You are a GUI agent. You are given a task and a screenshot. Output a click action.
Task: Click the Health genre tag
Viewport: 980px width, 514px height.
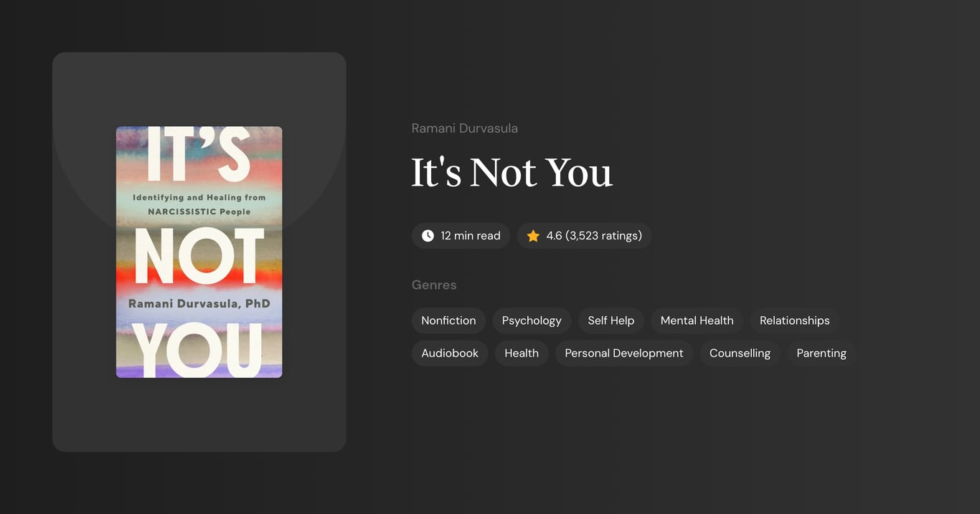point(522,353)
